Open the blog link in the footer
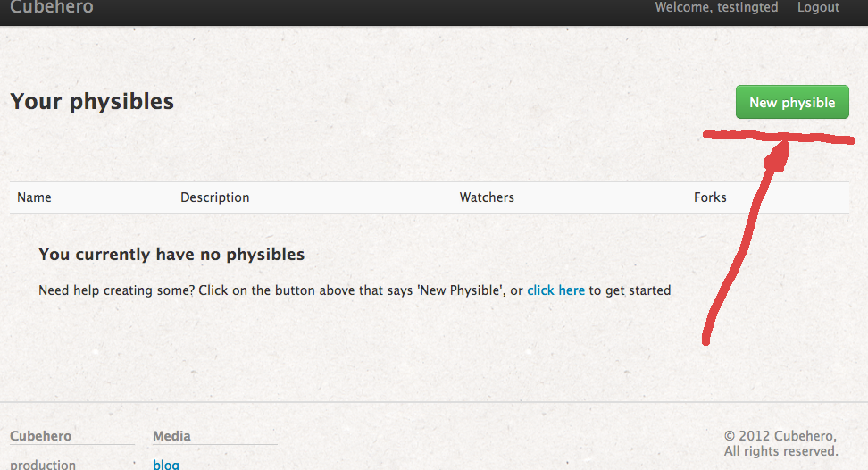The width and height of the screenshot is (868, 470). [166, 465]
